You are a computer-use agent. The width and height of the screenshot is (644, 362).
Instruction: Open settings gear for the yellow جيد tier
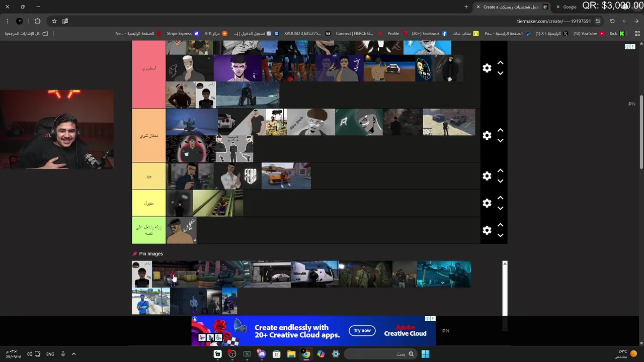point(487,176)
